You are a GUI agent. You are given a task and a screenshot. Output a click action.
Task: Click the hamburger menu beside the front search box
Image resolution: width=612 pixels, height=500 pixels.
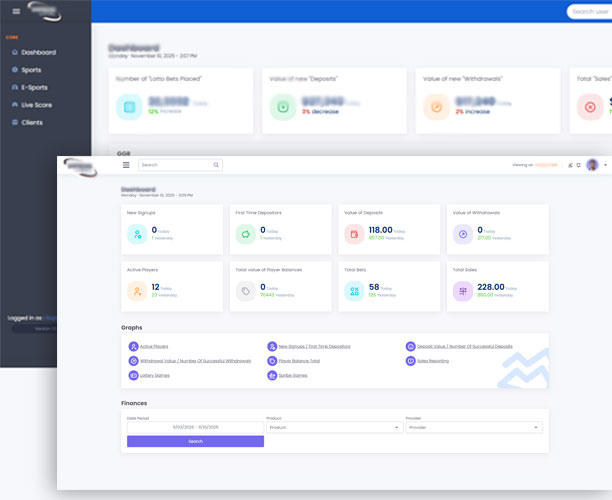[x=126, y=165]
